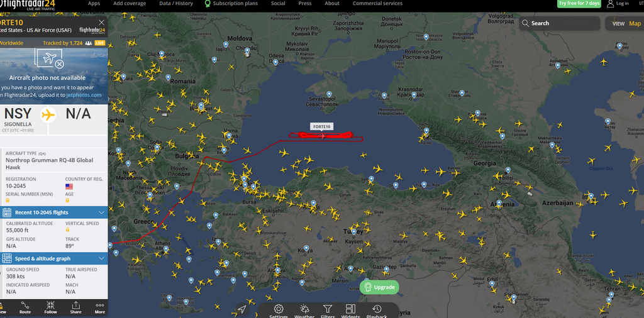
Task: Click the Northrop Grumman RQ-4B Global Hawk text
Action: pos(49,164)
